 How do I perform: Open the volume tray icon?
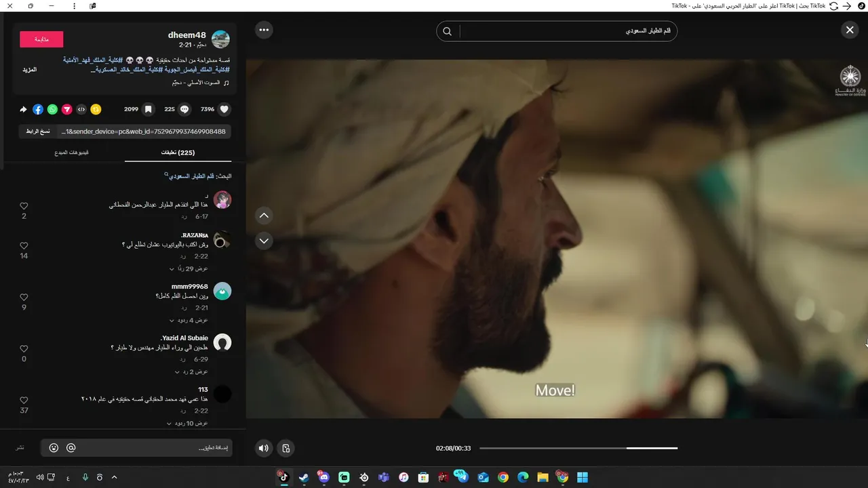39,477
